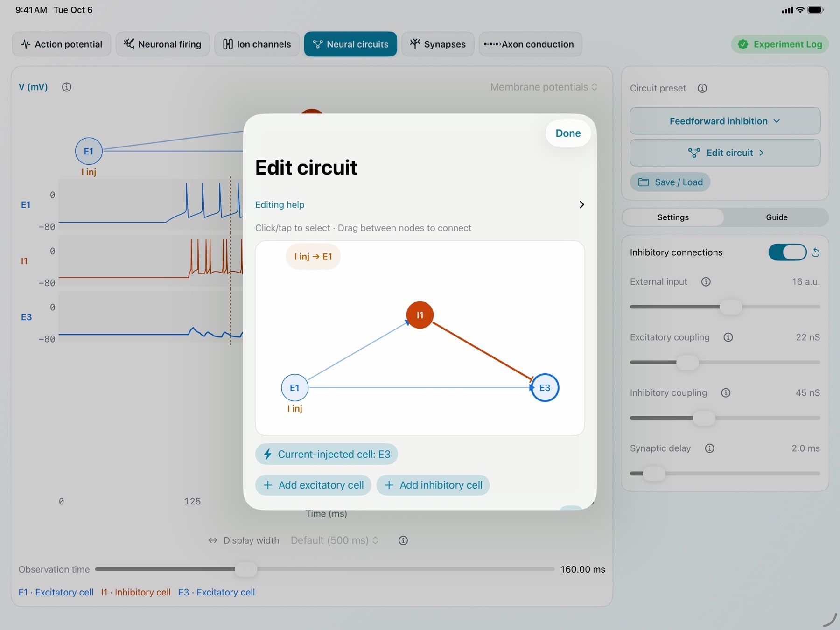Click the Observation time slider handle
The width and height of the screenshot is (840, 630).
click(x=245, y=569)
